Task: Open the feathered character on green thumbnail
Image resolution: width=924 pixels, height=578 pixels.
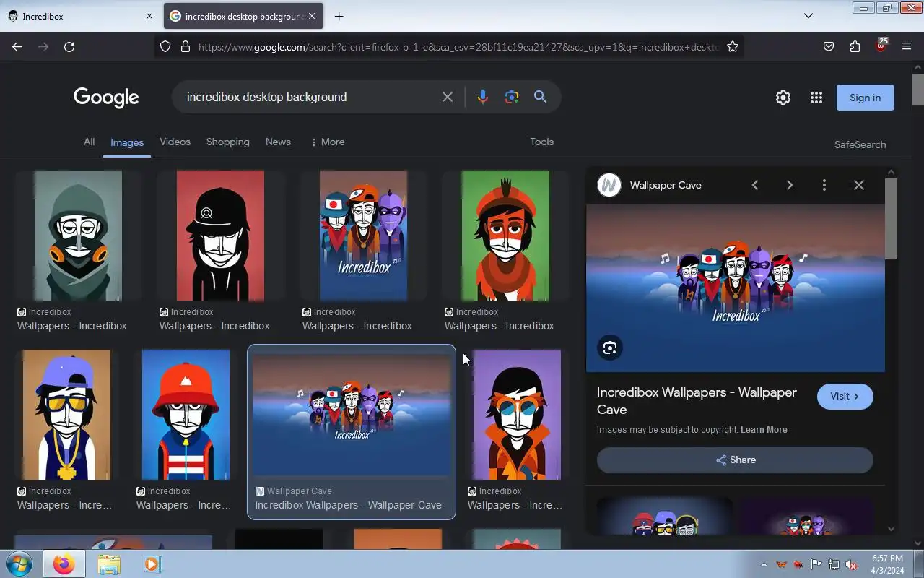Action: (505, 236)
